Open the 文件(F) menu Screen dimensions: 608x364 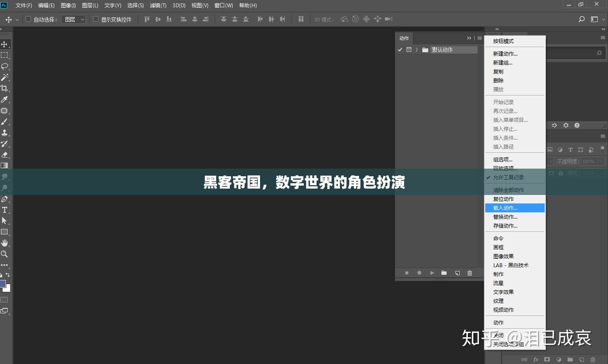pos(24,6)
